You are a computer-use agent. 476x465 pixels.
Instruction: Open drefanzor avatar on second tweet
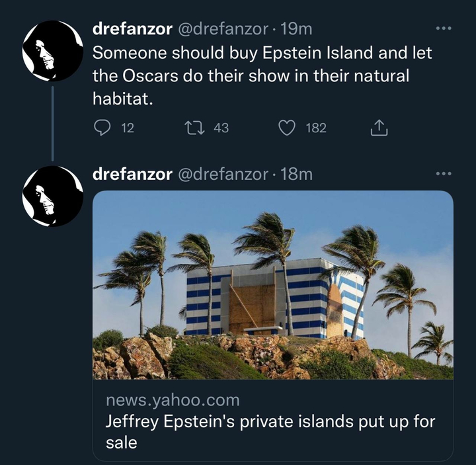(x=53, y=196)
